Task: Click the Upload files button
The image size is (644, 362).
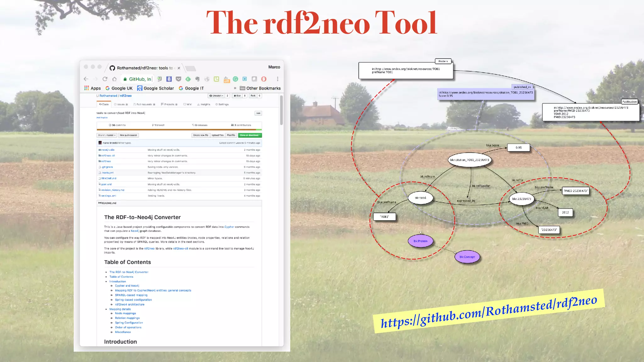Action: click(x=218, y=135)
